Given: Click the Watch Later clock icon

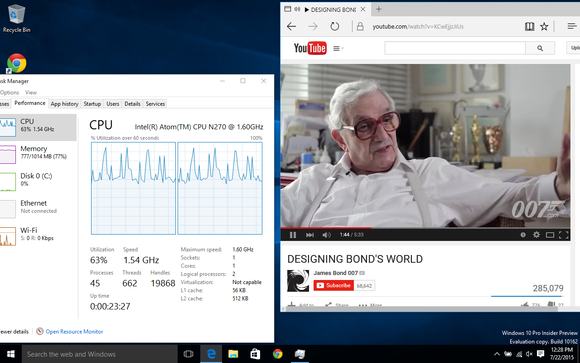Looking at the screenshot, I should 523,235.
